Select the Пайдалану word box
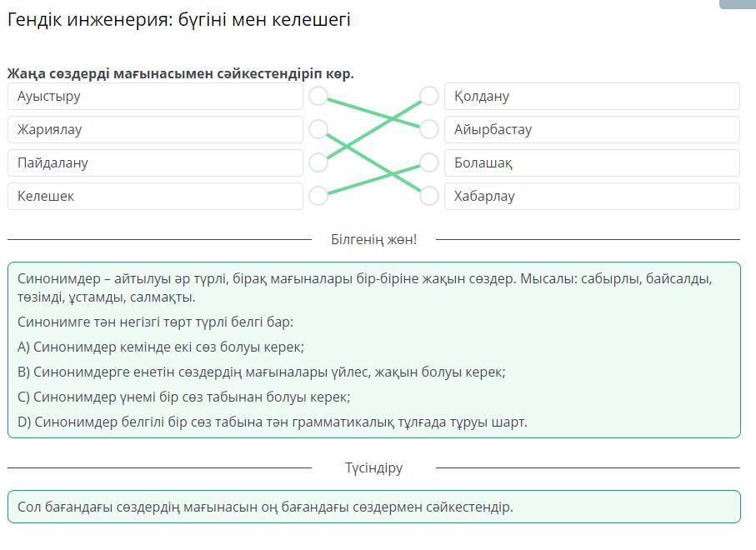756x550 pixels. (155, 162)
